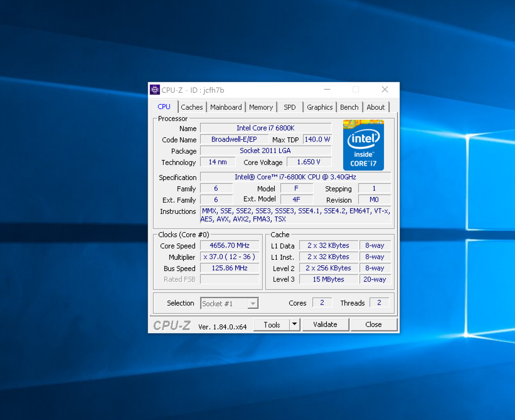The image size is (515, 420).
Task: Click the Threads count value
Action: [x=379, y=303]
